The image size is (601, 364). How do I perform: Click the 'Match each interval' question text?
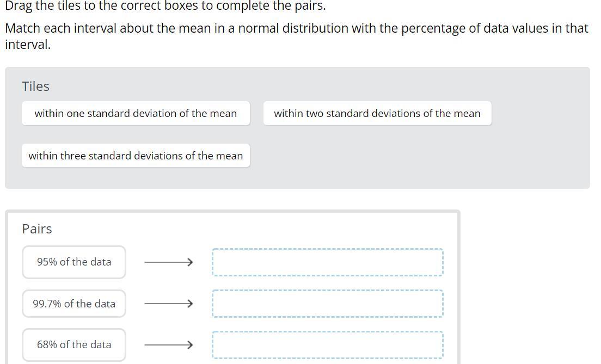click(x=296, y=28)
